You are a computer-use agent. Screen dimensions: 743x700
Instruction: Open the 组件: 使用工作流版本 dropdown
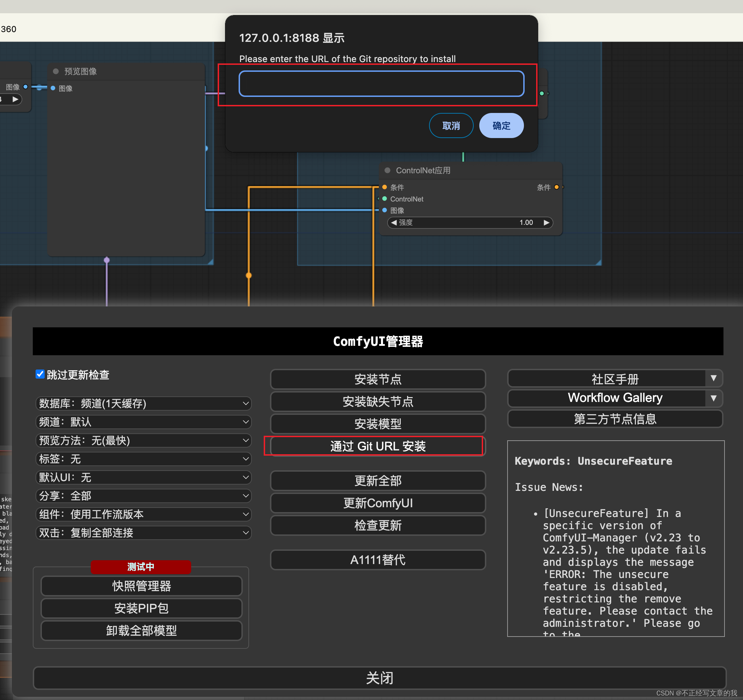pyautogui.click(x=143, y=514)
